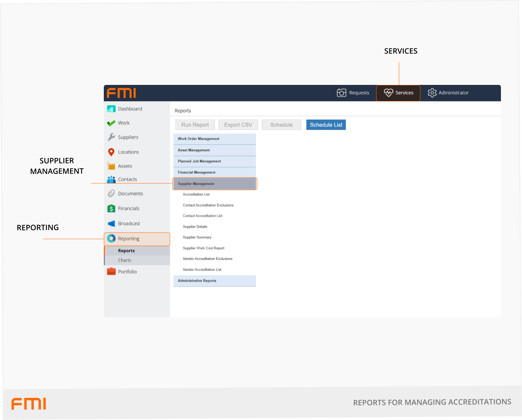Click the Dashboard icon in the sidebar
This screenshot has width=522, height=420.
pyautogui.click(x=111, y=109)
